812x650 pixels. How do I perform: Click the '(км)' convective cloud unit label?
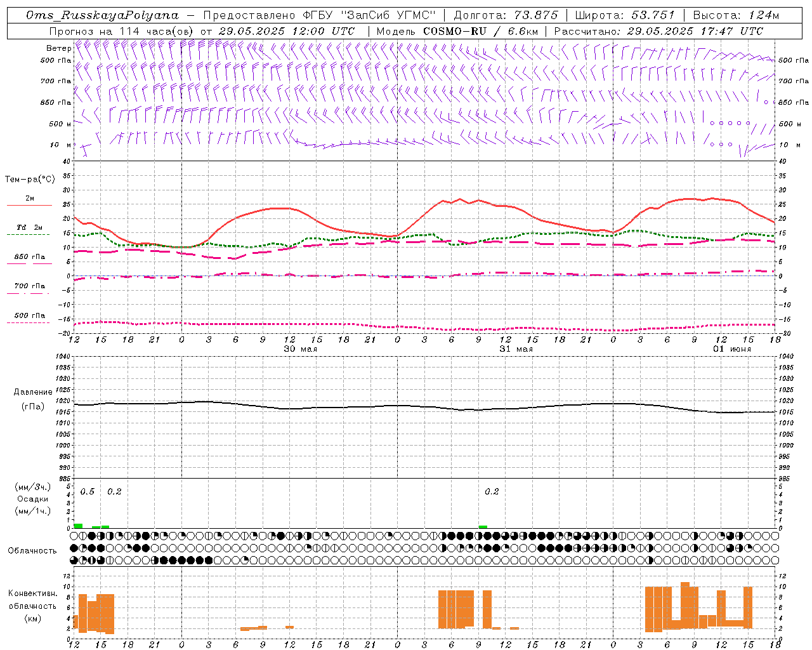point(32,618)
